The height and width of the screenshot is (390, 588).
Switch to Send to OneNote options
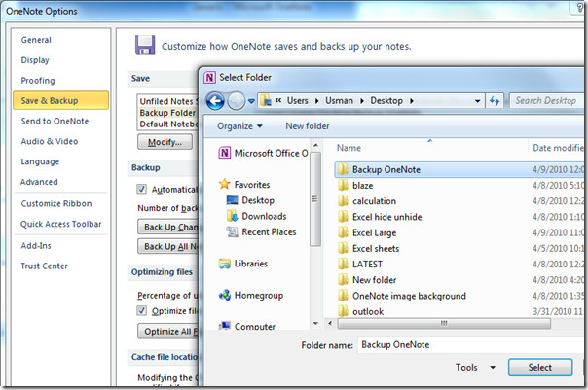(55, 121)
